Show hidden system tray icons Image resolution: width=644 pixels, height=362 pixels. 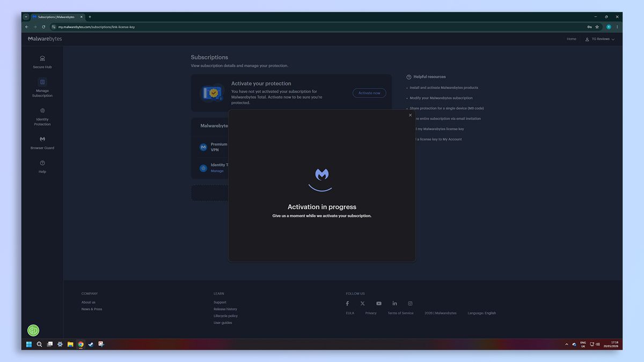[x=567, y=344]
